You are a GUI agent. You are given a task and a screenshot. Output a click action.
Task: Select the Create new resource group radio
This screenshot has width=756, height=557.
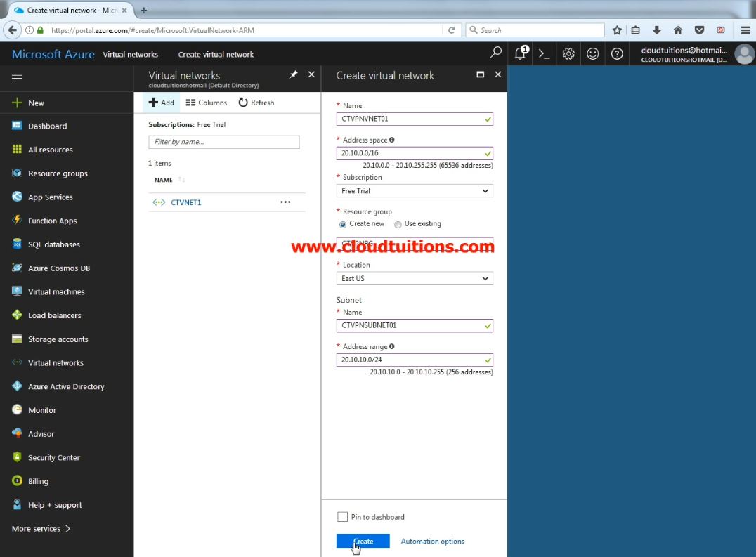(343, 225)
